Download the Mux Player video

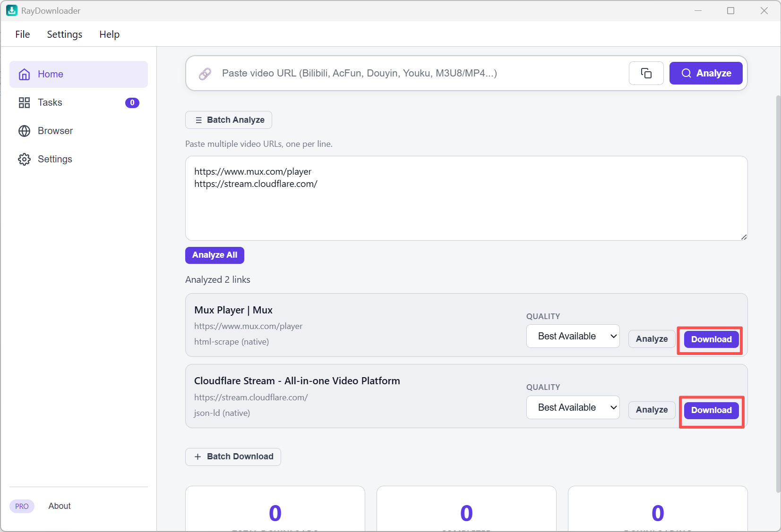(711, 339)
